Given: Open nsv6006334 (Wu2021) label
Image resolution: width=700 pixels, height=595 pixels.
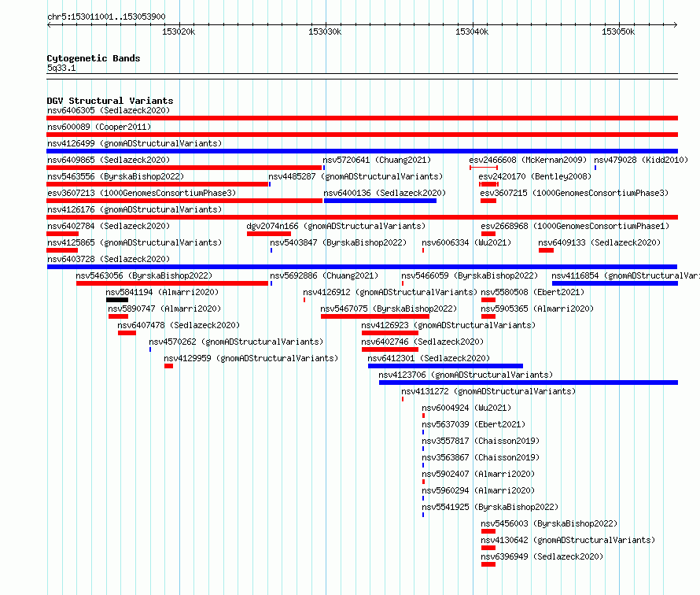Looking at the screenshot, I should coord(466,242).
